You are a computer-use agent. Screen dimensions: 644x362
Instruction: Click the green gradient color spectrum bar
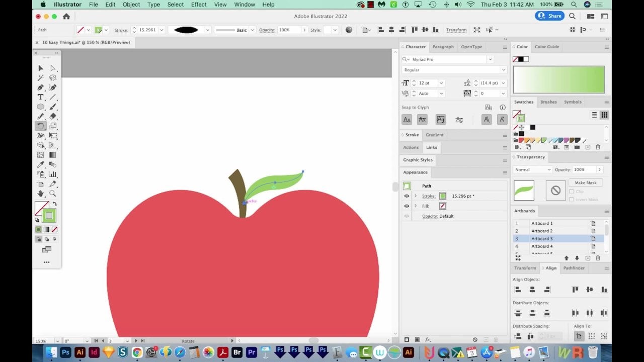[x=558, y=79]
